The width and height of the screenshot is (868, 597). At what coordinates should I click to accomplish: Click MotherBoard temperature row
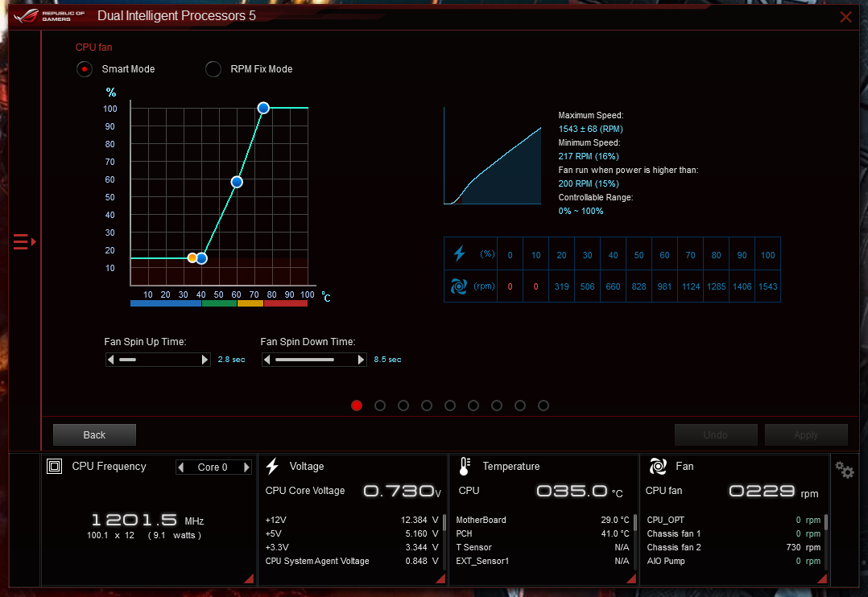[x=543, y=520]
